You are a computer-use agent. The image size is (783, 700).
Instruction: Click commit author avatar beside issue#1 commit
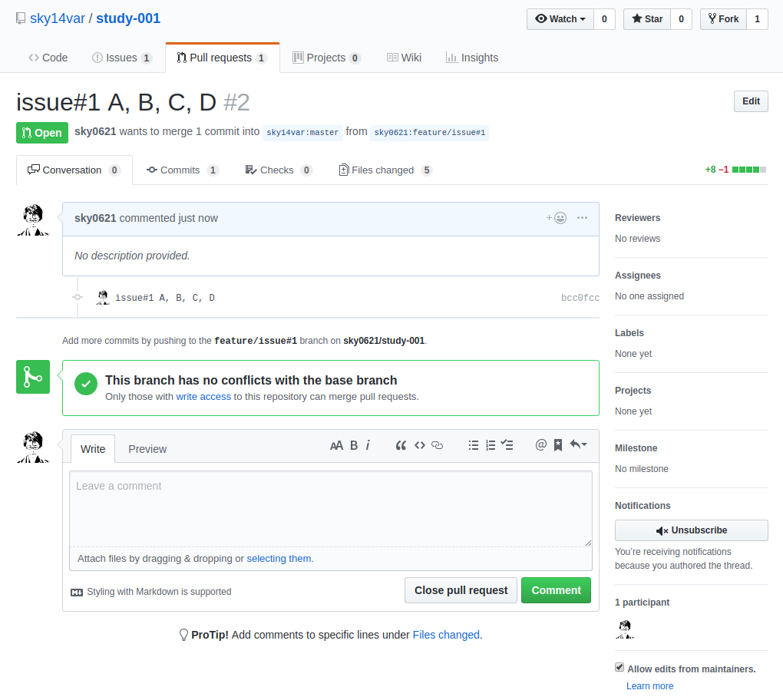(x=103, y=298)
